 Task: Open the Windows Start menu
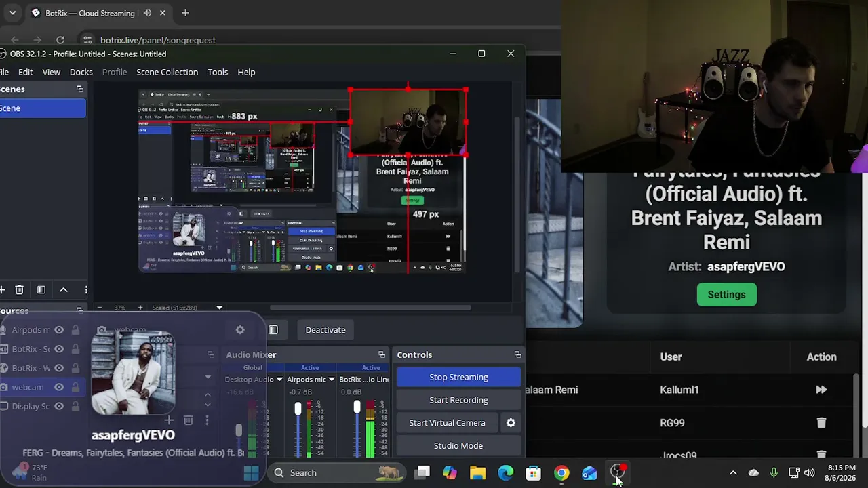251,473
